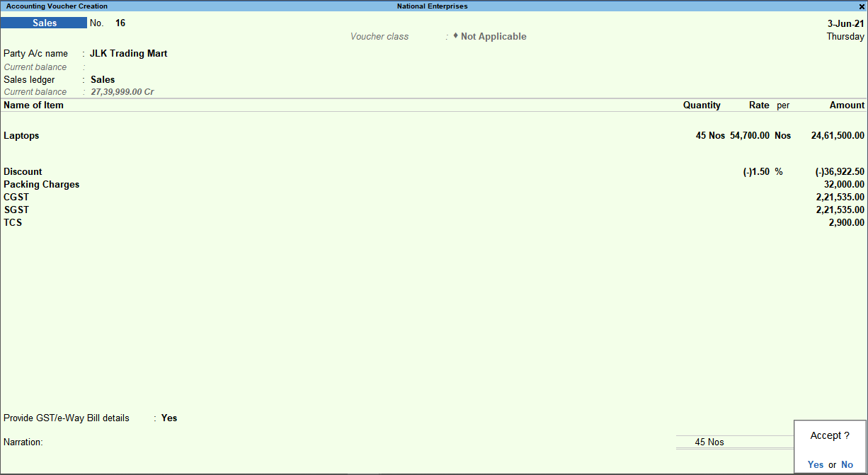The width and height of the screenshot is (868, 475).
Task: Open the Voucher class selector showing Not Applicable
Action: [493, 36]
